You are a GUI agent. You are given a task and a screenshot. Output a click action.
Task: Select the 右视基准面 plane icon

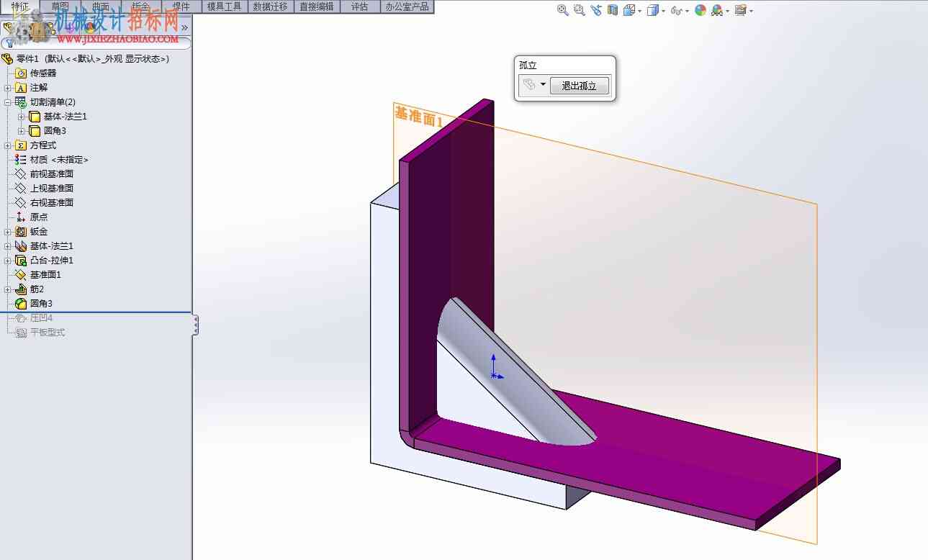(x=21, y=203)
